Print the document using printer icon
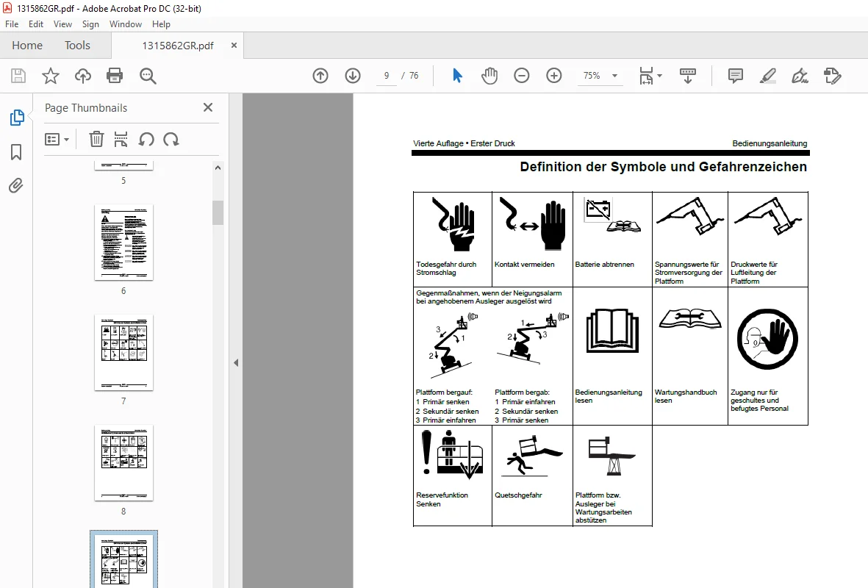The height and width of the screenshot is (588, 868). tap(115, 76)
